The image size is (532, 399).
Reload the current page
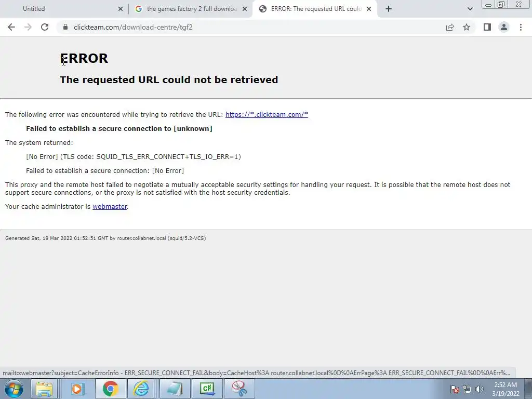[45, 27]
